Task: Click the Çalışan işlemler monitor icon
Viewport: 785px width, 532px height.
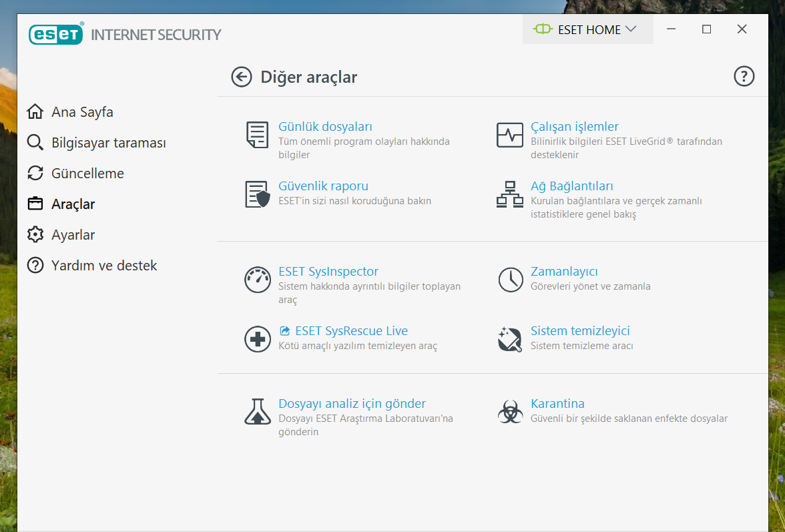Action: click(510, 135)
